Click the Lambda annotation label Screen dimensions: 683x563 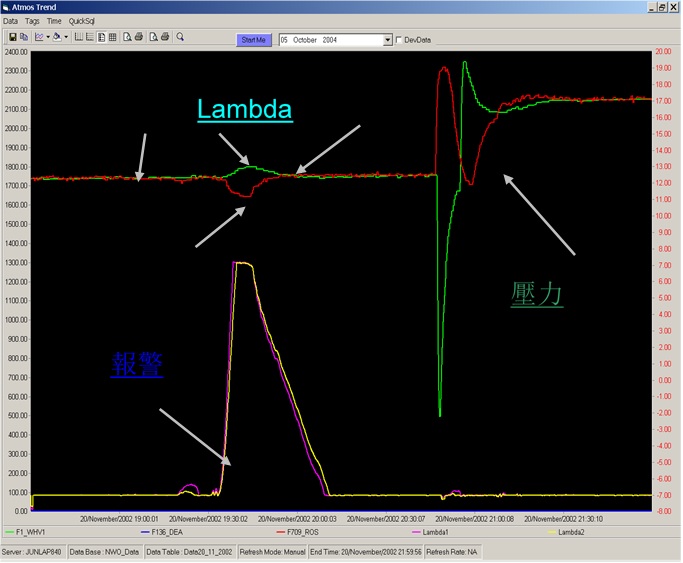coord(245,110)
